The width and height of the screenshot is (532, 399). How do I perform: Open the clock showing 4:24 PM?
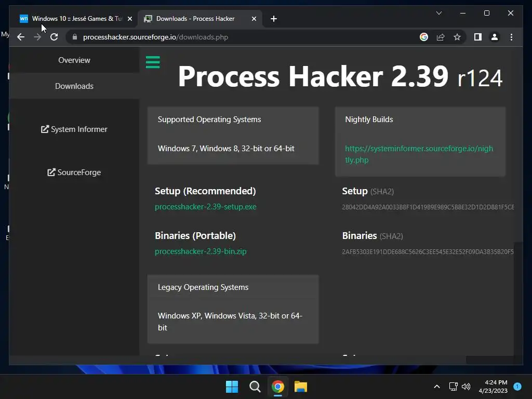click(493, 387)
